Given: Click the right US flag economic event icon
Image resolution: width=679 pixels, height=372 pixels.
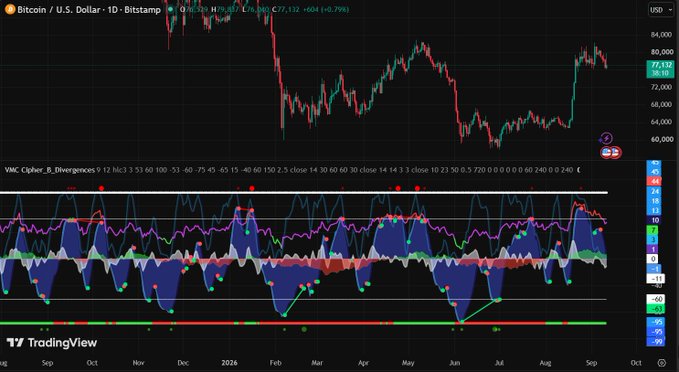Looking at the screenshot, I should [615, 152].
